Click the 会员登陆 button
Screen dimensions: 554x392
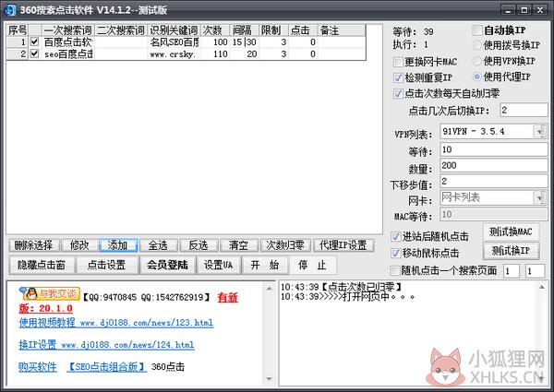click(x=167, y=265)
